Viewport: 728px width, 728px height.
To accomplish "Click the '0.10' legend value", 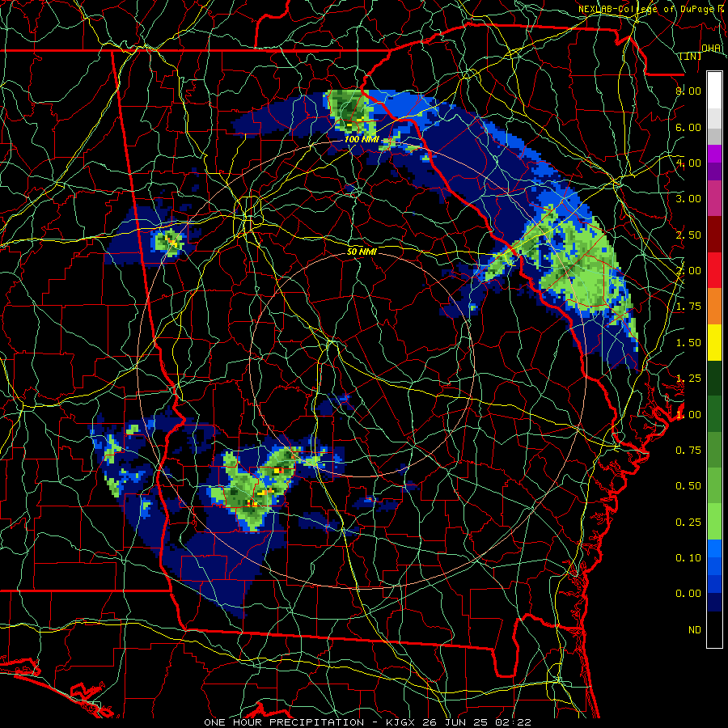I will (688, 558).
